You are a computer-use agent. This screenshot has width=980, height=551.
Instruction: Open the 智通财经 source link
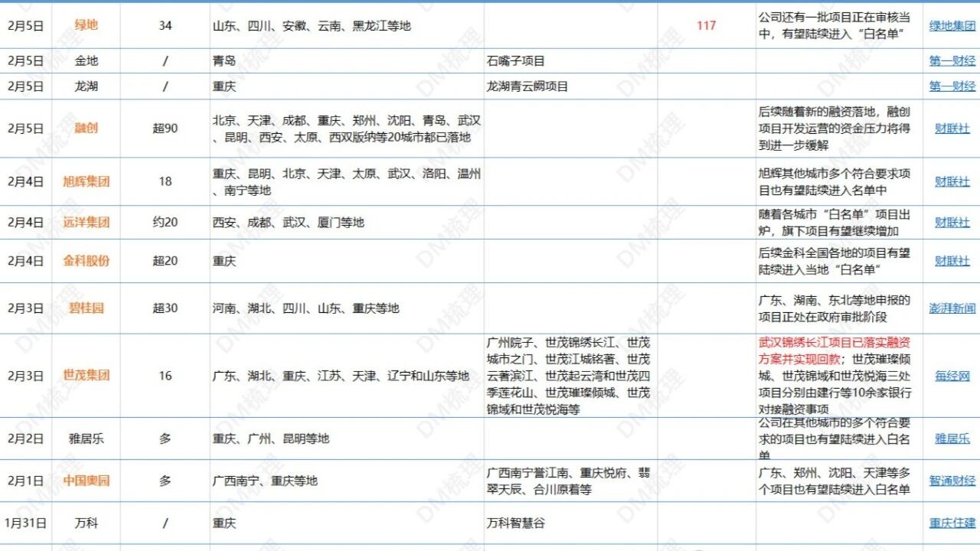[952, 481]
